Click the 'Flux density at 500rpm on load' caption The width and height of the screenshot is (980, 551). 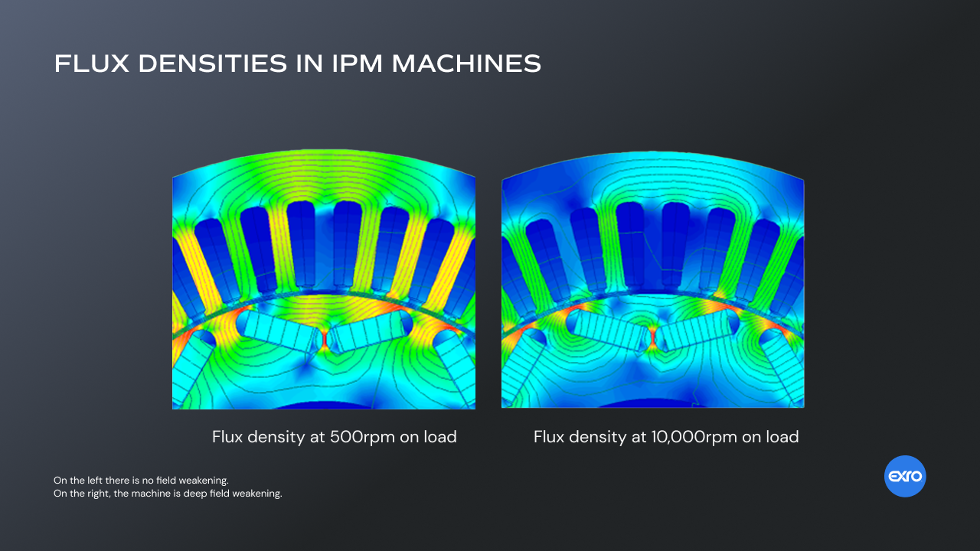coord(334,436)
